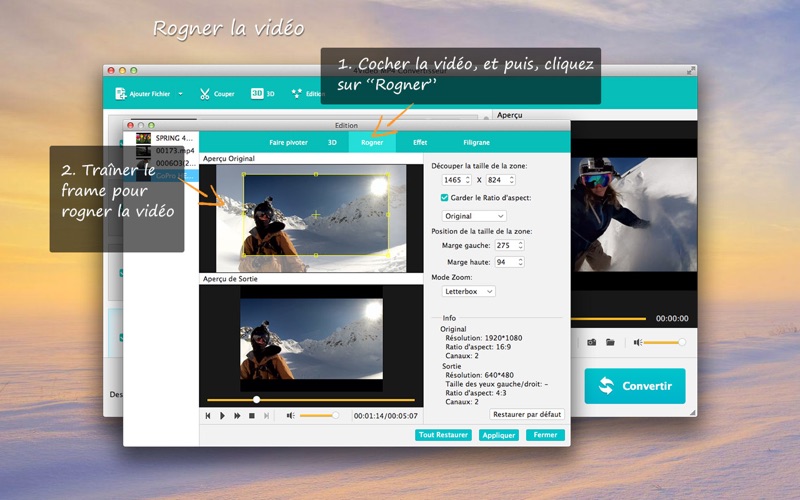Click the Aperçu de Sortie output preview
Viewport: 800px width, 500px height.
[x=311, y=338]
